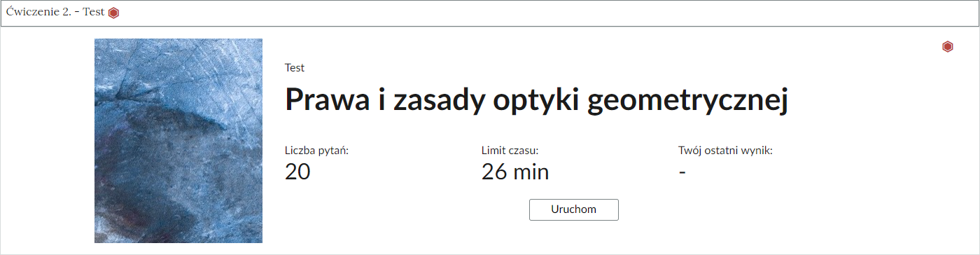Select the "Twój ostatni wynik:" label

coord(725,151)
